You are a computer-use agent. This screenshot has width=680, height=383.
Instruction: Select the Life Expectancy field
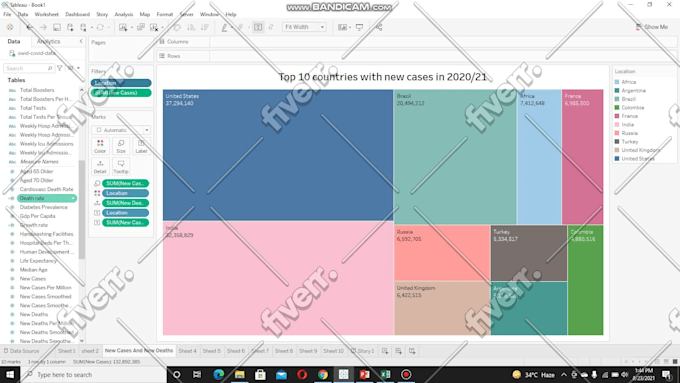point(38,261)
